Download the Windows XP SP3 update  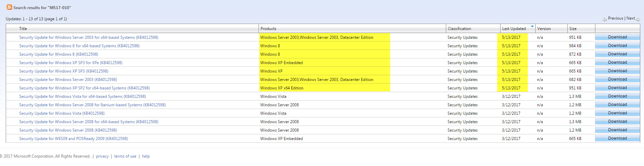[617, 71]
